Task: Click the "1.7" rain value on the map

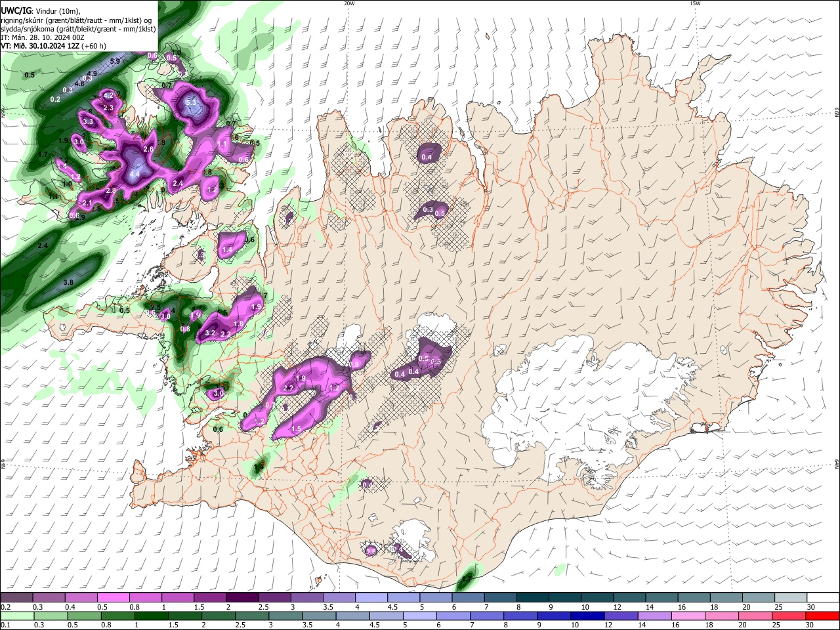Action: (x=43, y=154)
